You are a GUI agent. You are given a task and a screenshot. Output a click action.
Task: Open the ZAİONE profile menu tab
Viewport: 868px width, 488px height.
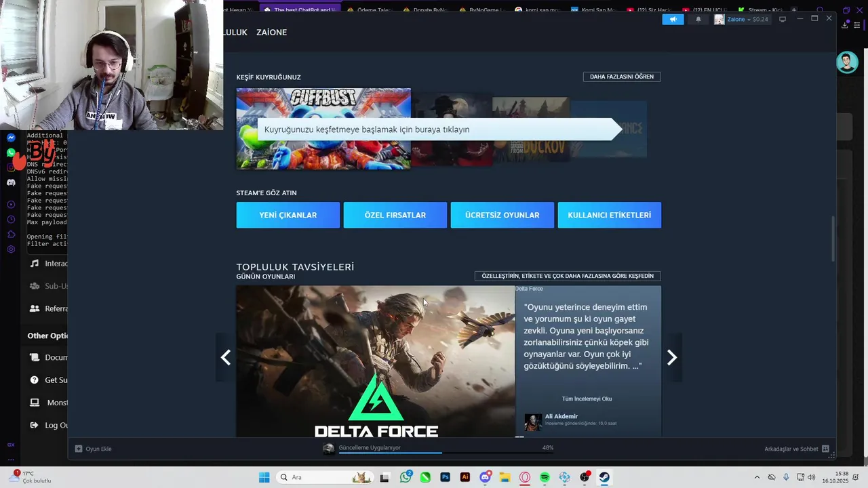271,33
